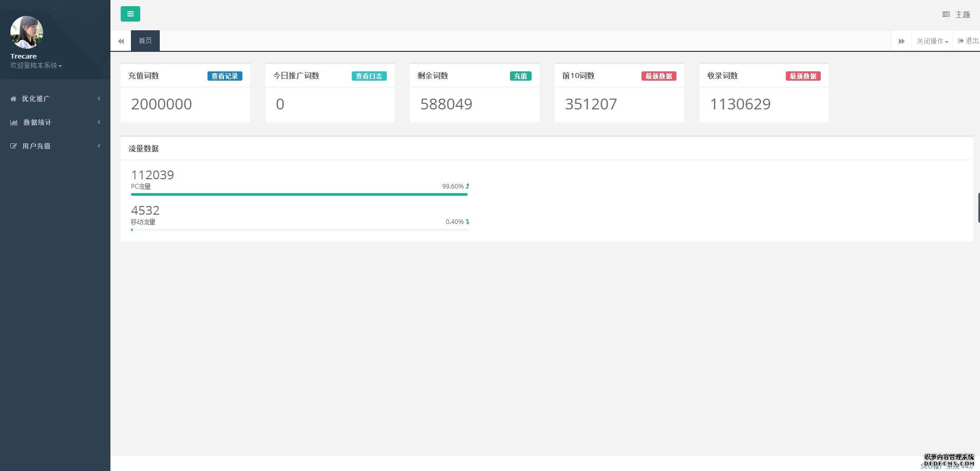Click the tab scroll-right double arrow

(x=901, y=41)
